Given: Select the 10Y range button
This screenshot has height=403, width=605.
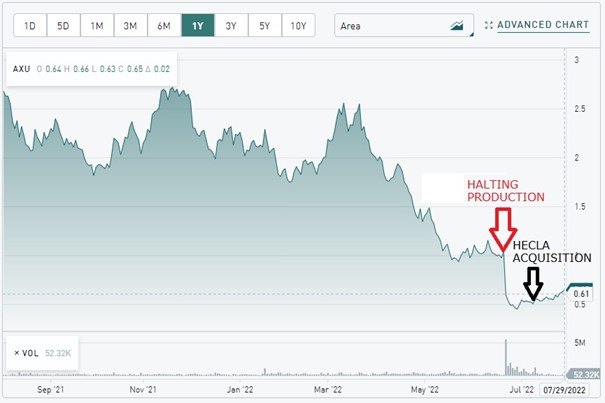Looking at the screenshot, I should (298, 25).
